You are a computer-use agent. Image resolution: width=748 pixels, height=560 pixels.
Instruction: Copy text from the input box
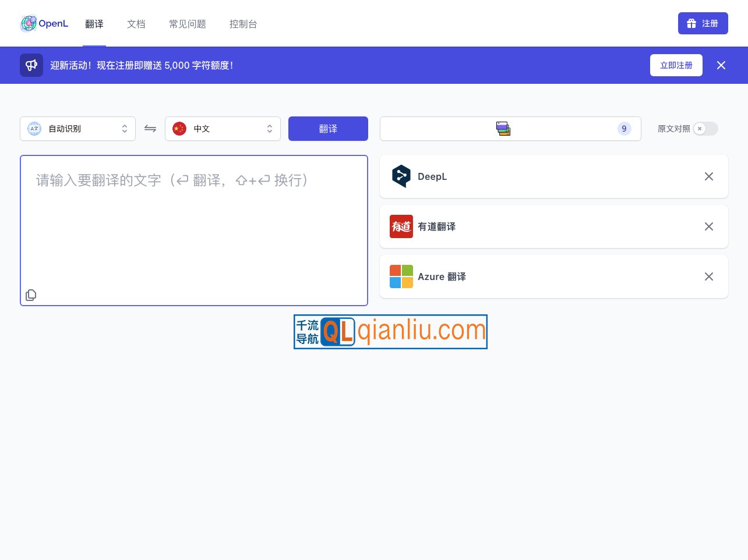tap(31, 295)
